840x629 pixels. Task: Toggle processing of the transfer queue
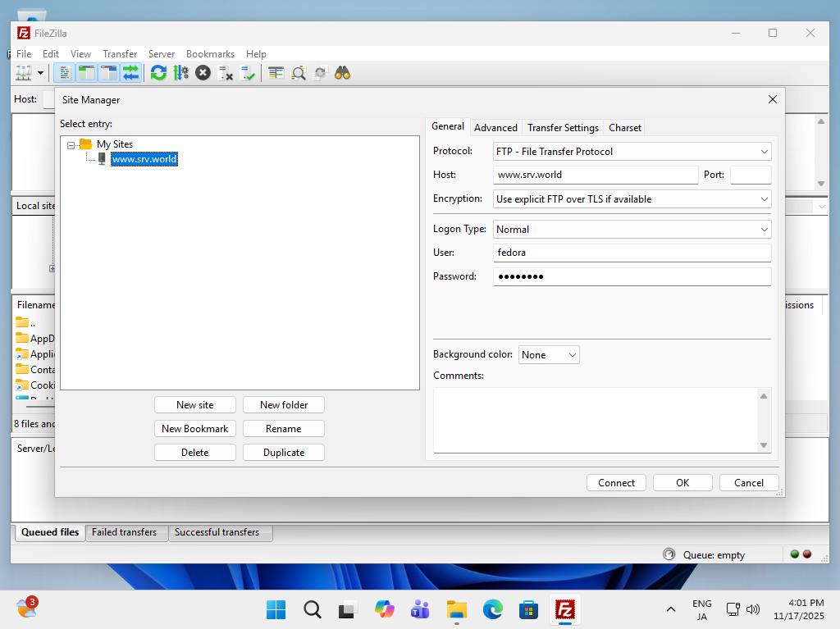tap(180, 73)
